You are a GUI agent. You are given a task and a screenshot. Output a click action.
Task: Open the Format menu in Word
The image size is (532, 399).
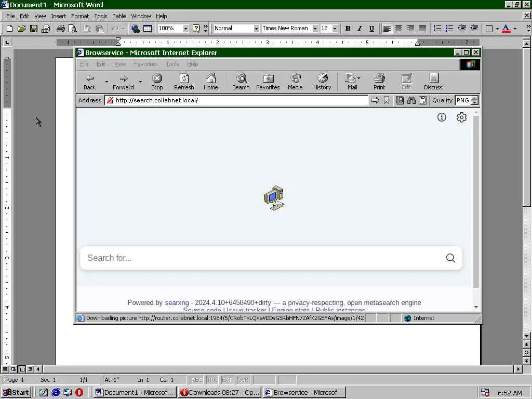[79, 16]
